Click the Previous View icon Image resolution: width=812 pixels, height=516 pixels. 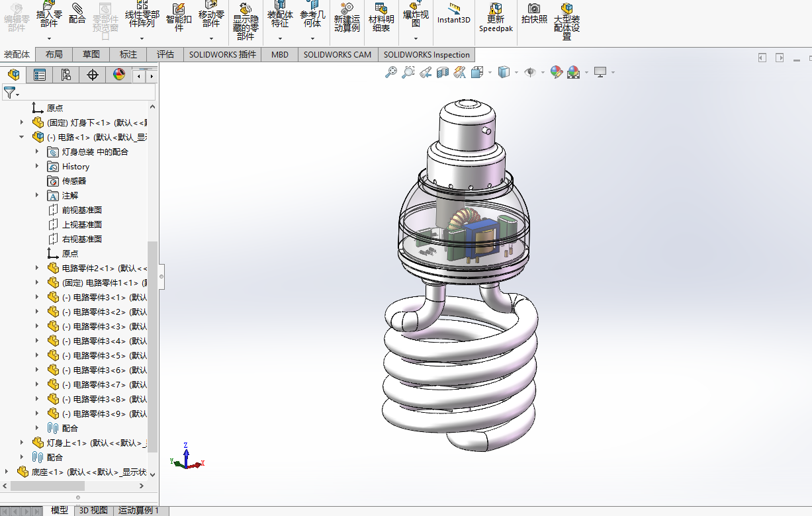(x=426, y=72)
